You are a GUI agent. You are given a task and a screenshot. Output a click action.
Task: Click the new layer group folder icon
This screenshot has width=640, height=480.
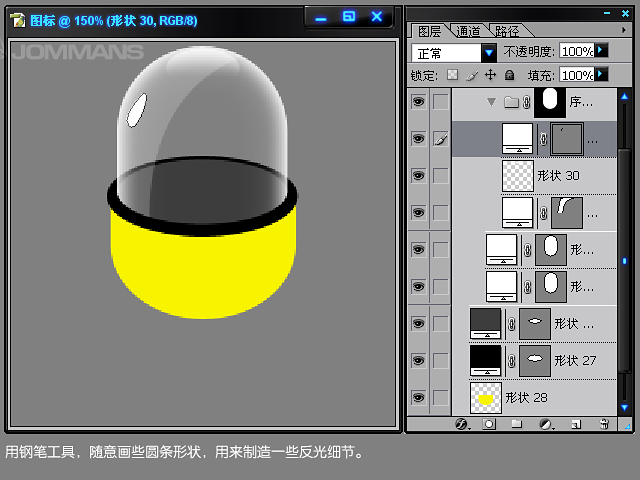(517, 424)
